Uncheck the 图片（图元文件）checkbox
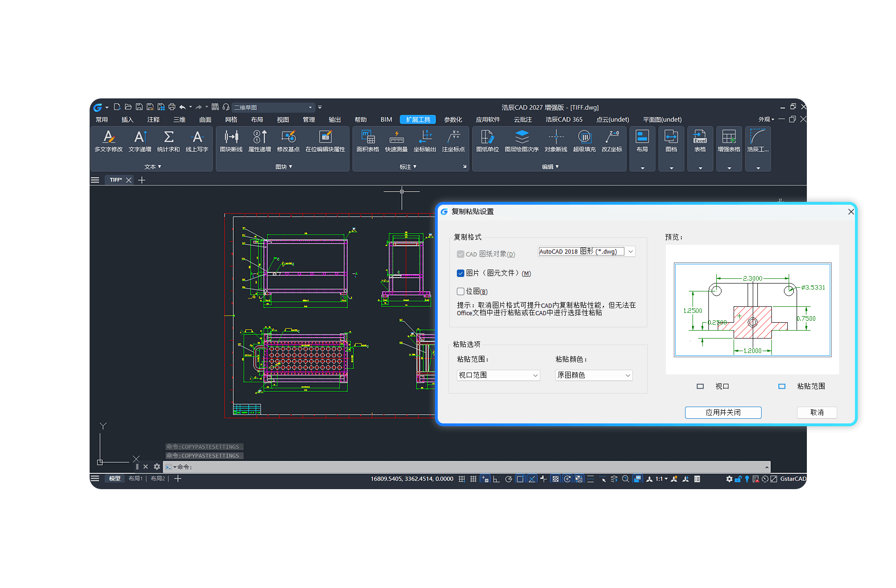This screenshot has height=588, width=896. click(x=461, y=273)
